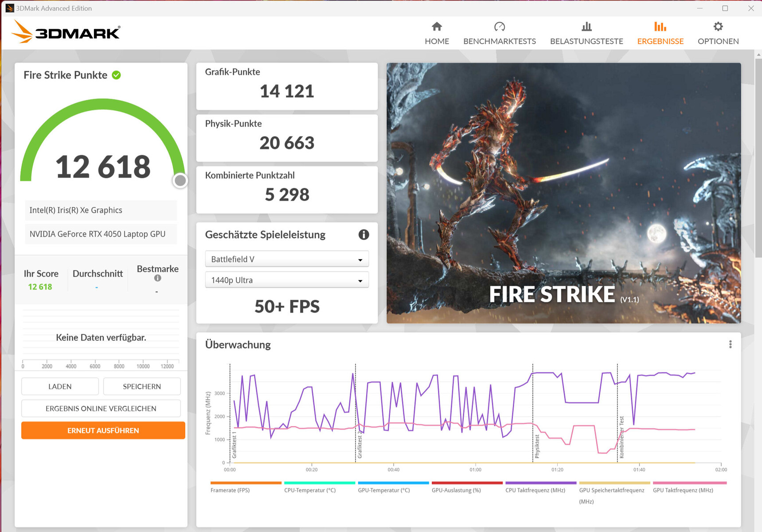The image size is (762, 532).
Task: Click the Optionen gear icon
Action: click(x=718, y=27)
